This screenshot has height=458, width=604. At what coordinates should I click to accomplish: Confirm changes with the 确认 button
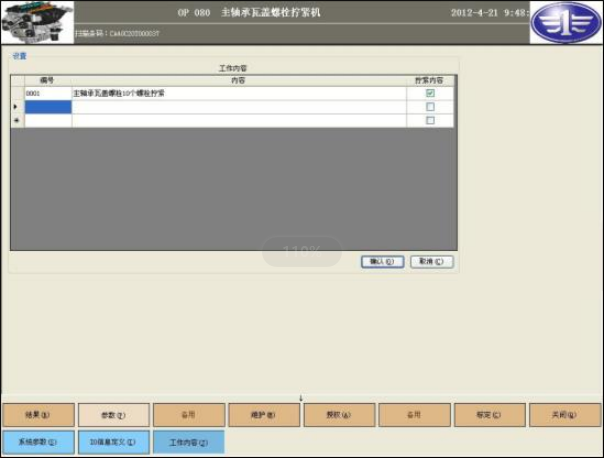383,262
